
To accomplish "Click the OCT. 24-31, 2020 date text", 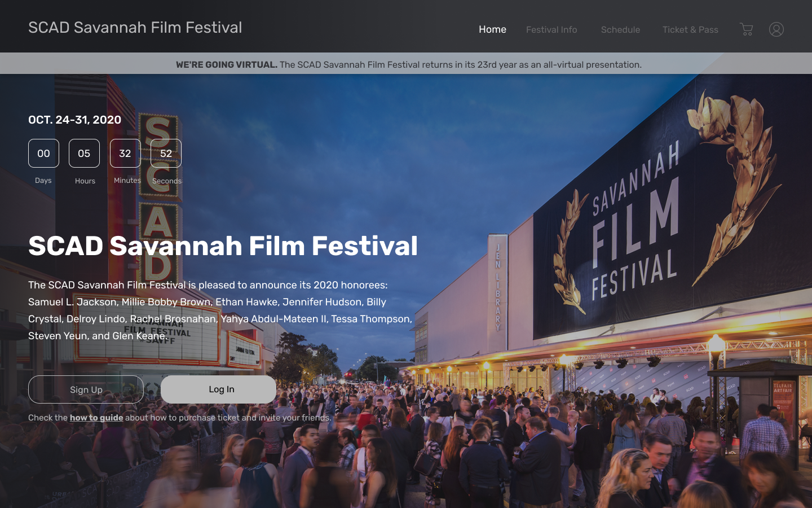I will [75, 120].
